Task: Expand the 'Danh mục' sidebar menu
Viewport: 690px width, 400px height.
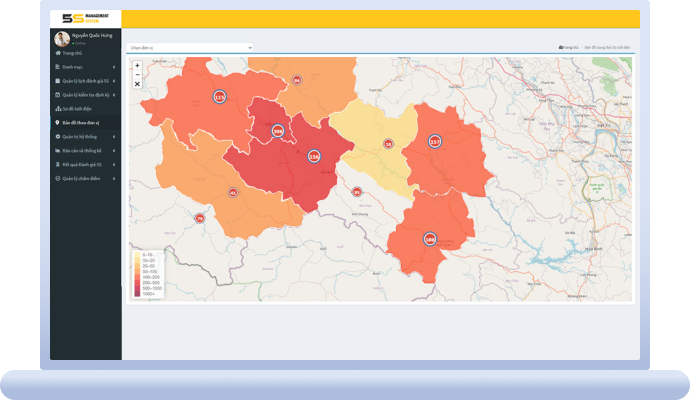Action: tap(85, 66)
